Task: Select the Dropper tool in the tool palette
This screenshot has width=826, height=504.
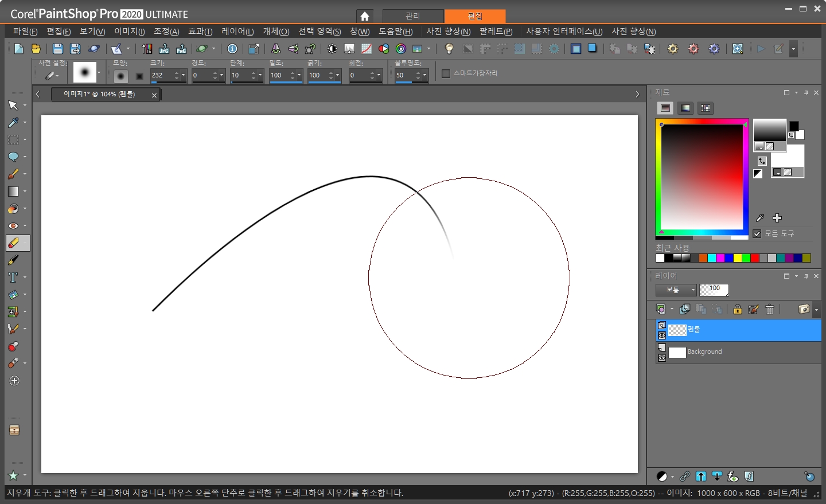Action: [13, 123]
